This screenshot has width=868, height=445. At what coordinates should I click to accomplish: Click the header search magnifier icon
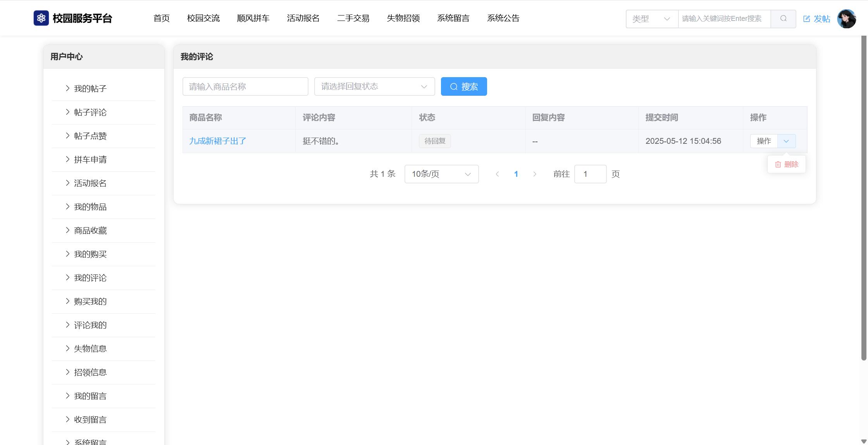pyautogui.click(x=783, y=19)
